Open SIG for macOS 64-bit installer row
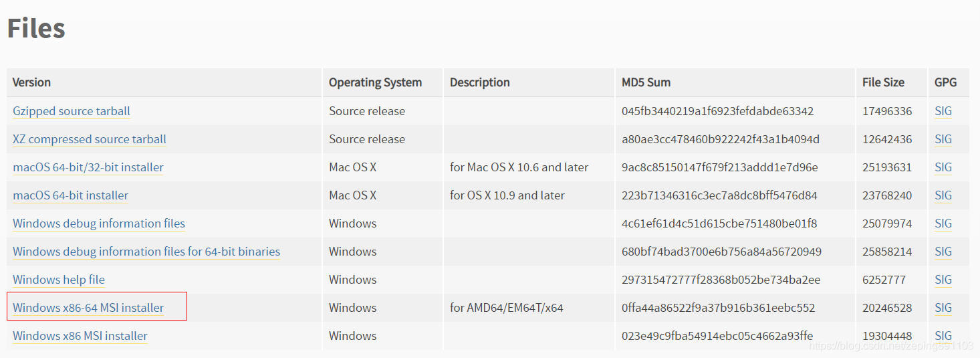The image size is (980, 358). pos(943,195)
